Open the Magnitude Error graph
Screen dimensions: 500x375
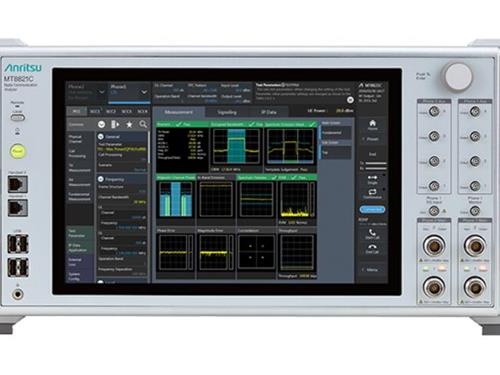tap(216, 253)
